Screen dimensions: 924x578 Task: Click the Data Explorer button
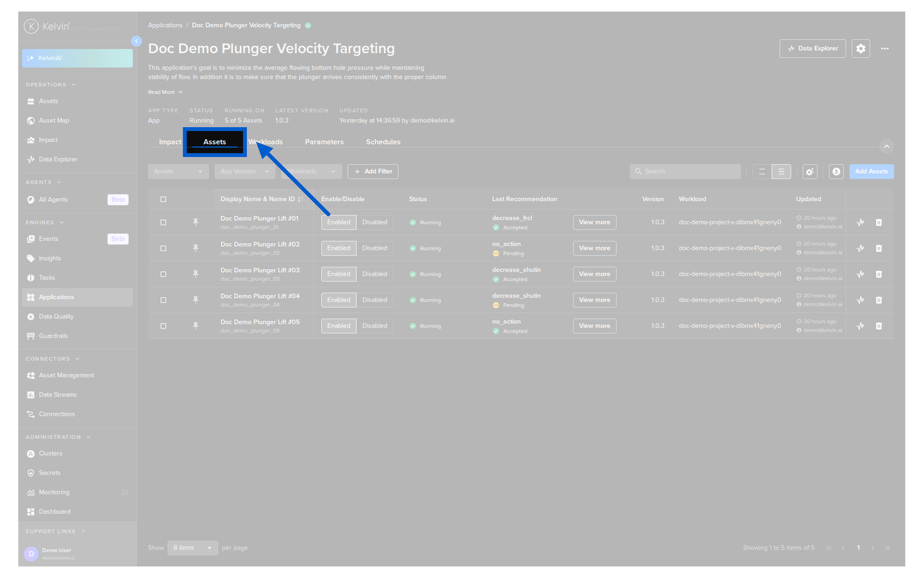pos(812,49)
